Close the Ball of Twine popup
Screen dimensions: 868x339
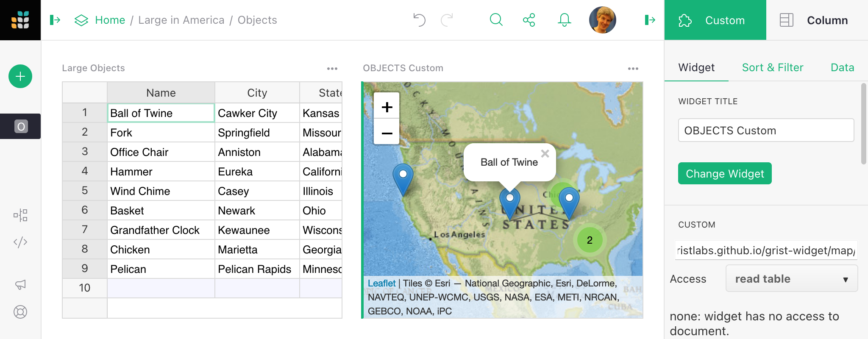545,153
